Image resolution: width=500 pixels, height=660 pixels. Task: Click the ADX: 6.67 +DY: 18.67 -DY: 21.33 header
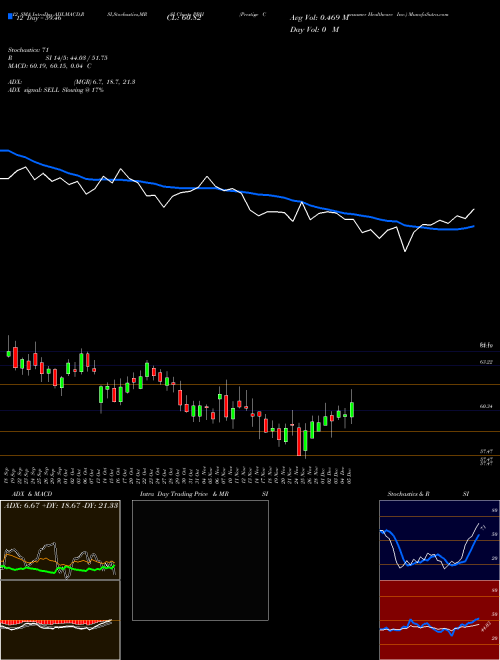61,505
